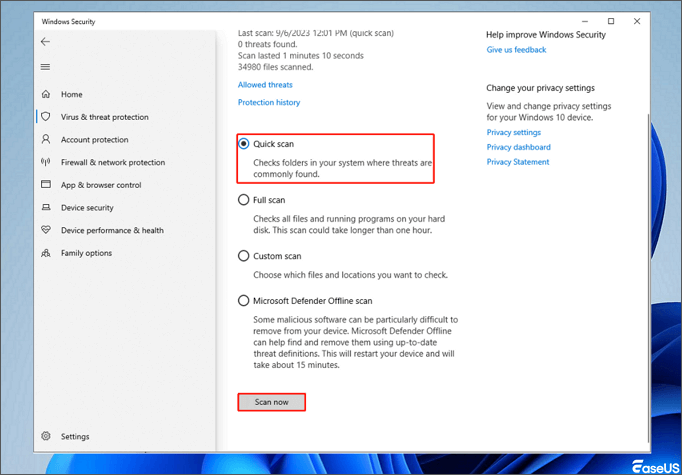Click the Device security laptop icon
Viewport: 682px width, 475px height.
click(46, 207)
